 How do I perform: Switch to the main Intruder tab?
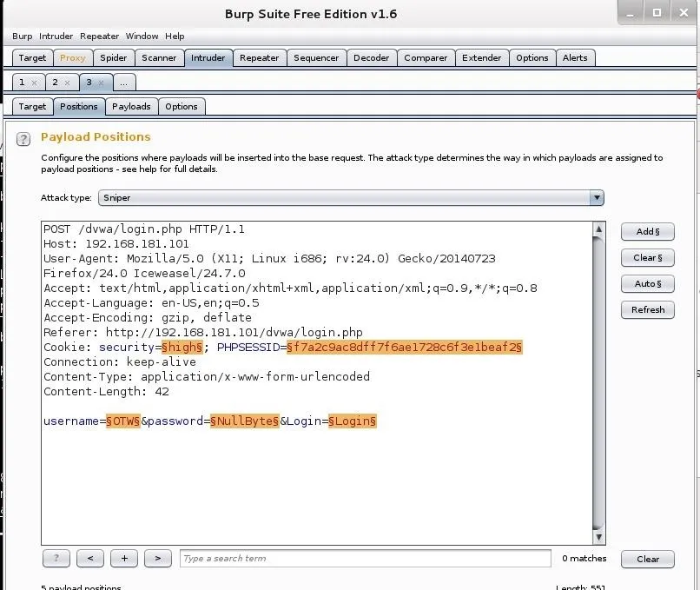point(208,57)
